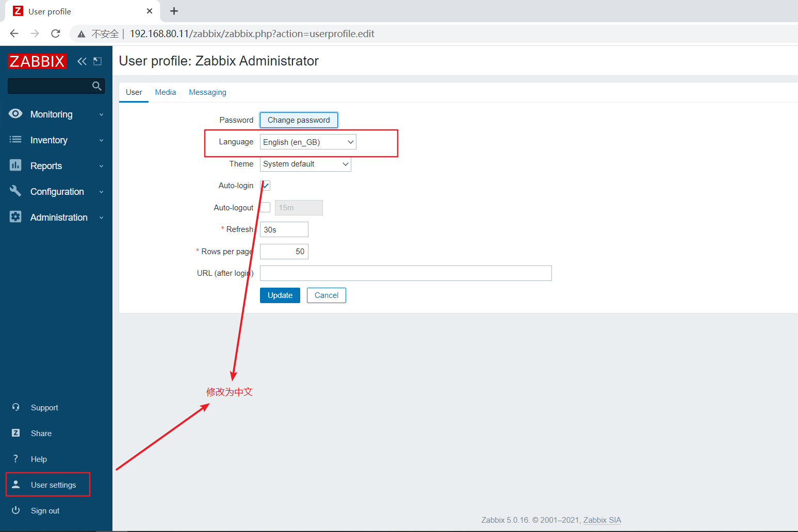Expand the Monitoring menu chevron

(102, 114)
